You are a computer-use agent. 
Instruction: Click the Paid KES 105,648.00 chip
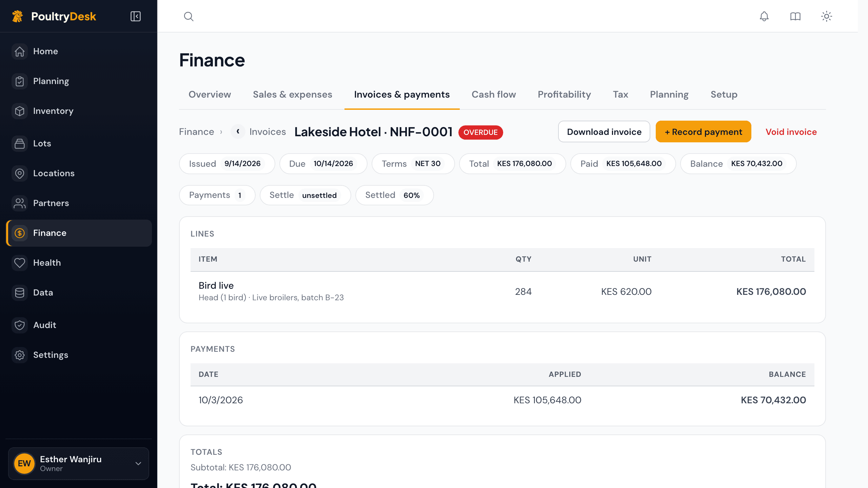coord(623,164)
